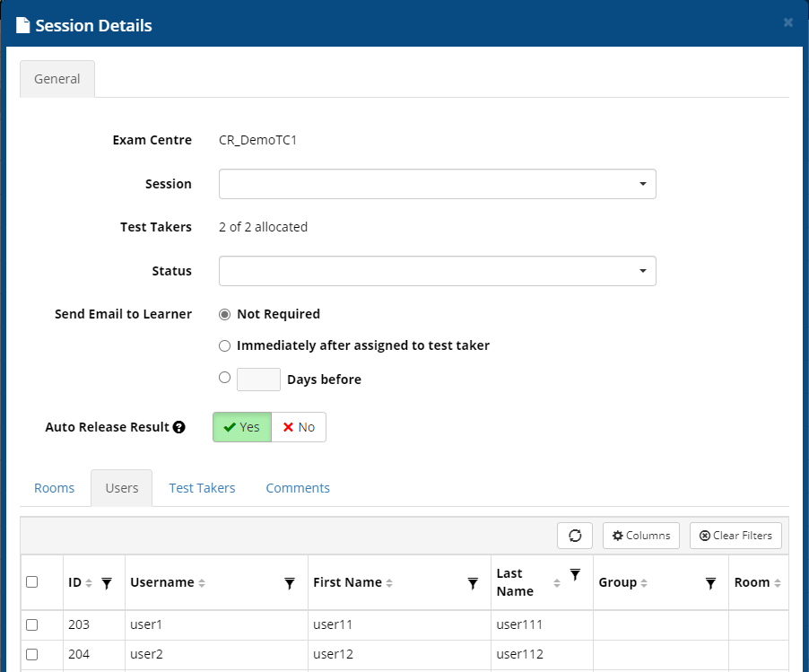Open the Session dropdown
Viewport: 809px width, 672px height.
pyautogui.click(x=437, y=183)
